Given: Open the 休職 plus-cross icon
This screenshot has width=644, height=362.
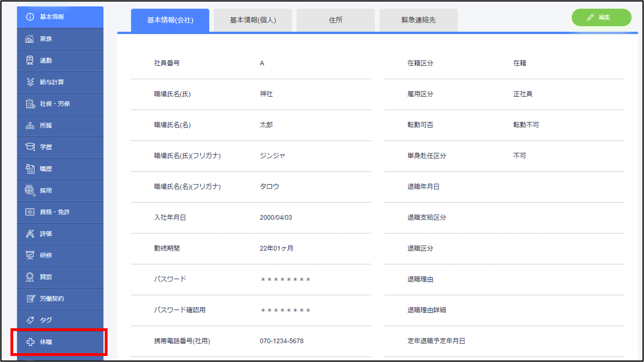Looking at the screenshot, I should [30, 342].
